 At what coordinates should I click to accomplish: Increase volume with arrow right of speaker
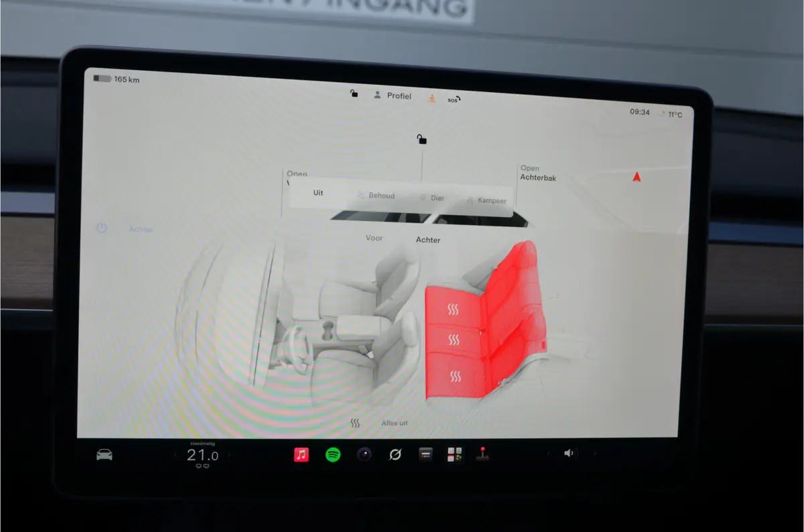click(594, 454)
